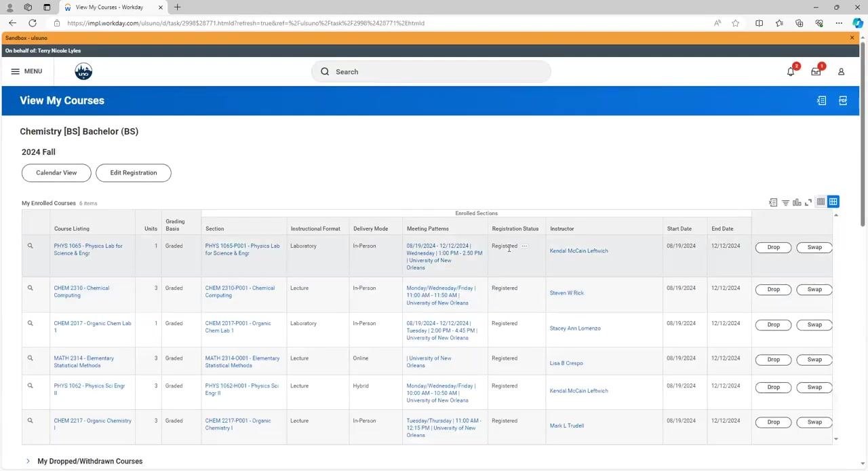Open instructor Stacey Ann Lomenzo link
Screen dimensions: 868x471
pyautogui.click(x=575, y=328)
